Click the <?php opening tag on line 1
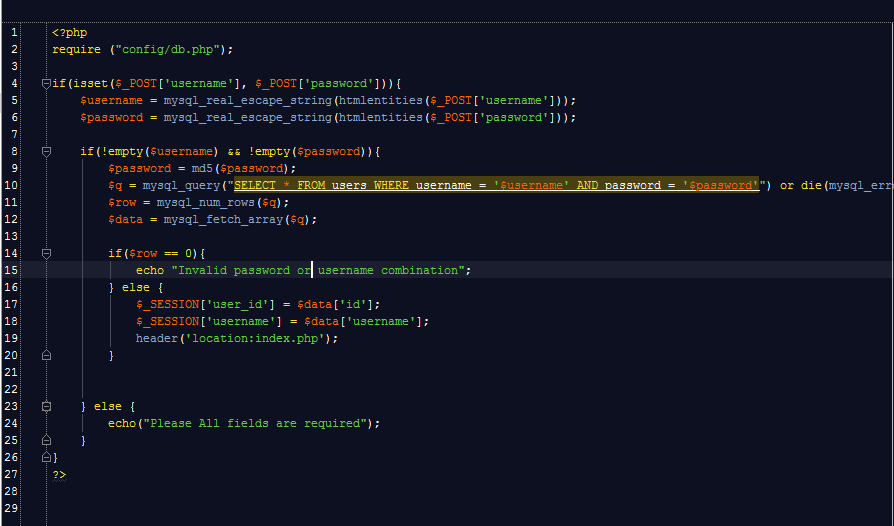894x526 pixels. tap(70, 32)
